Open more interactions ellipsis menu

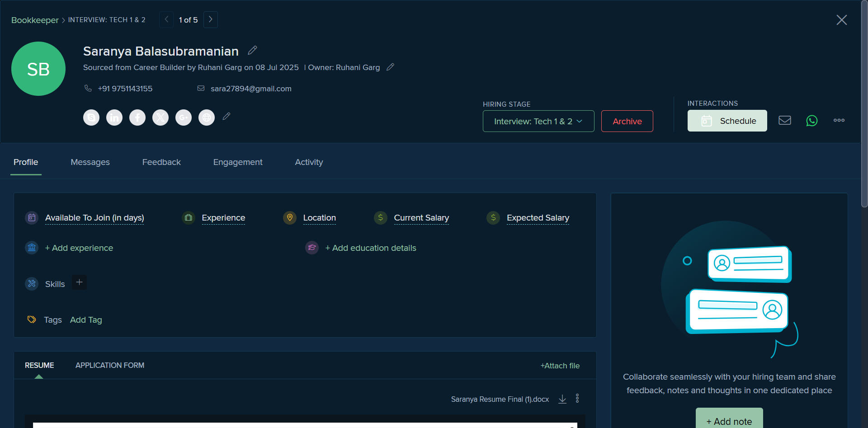pos(839,120)
